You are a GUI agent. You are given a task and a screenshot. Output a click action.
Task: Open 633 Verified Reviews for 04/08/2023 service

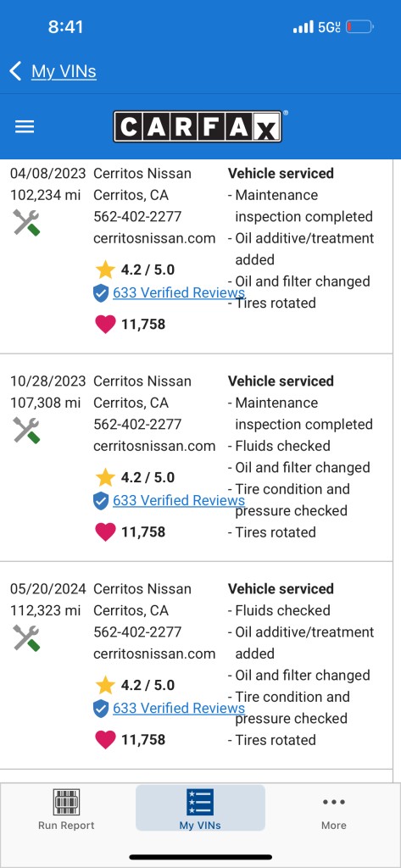178,292
